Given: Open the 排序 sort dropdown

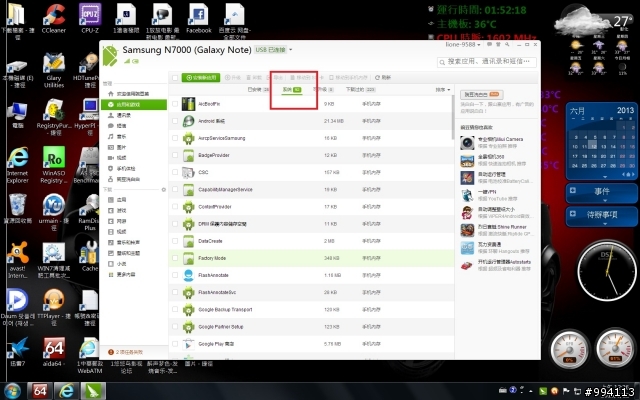Looking at the screenshot, I should point(442,90).
